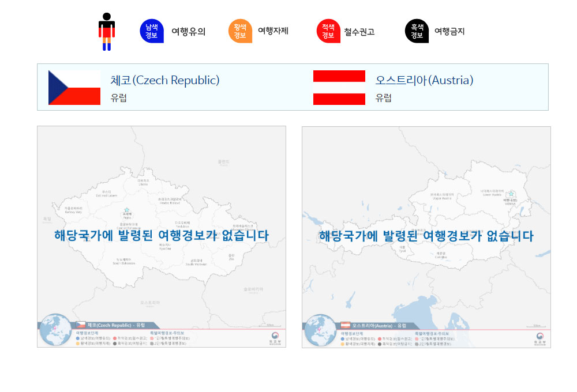Click the no-alert notice on the Czech map
577x392 pixels.
(162, 235)
